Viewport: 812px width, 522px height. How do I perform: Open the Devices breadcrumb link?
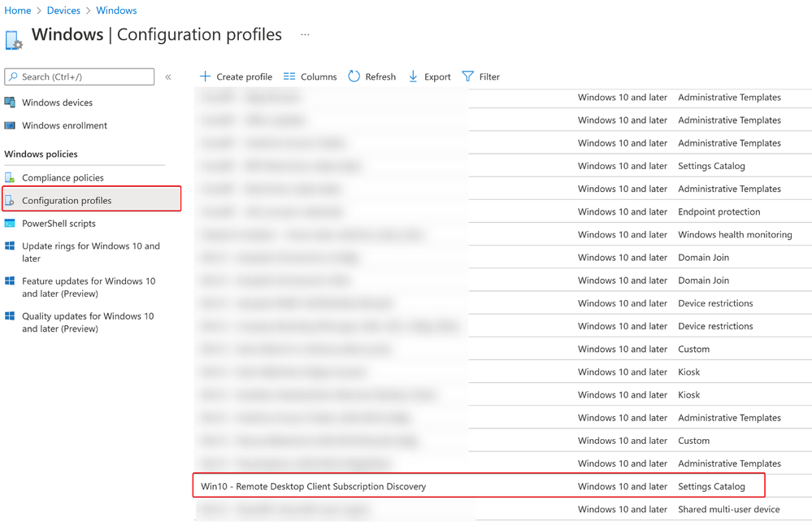pyautogui.click(x=63, y=11)
